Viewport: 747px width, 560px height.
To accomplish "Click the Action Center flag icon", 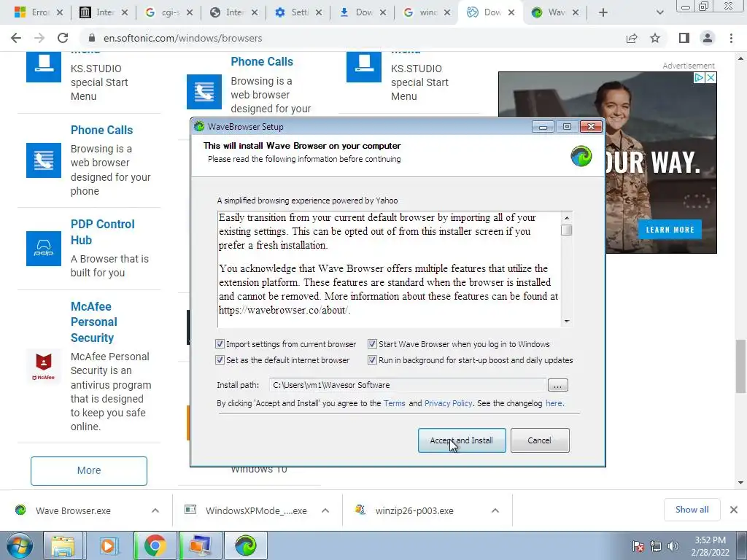I will pos(638,546).
